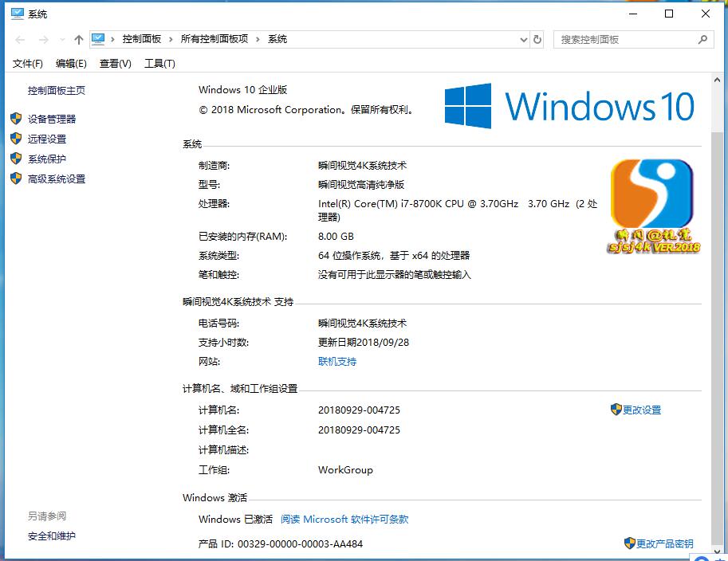Click the scrollbar up arrow
Image resolution: width=728 pixels, height=561 pixels.
tap(717, 80)
